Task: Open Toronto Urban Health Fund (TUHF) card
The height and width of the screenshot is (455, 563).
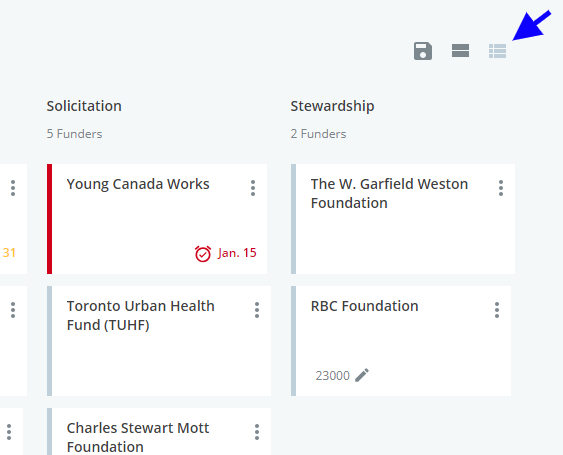Action: tap(141, 316)
